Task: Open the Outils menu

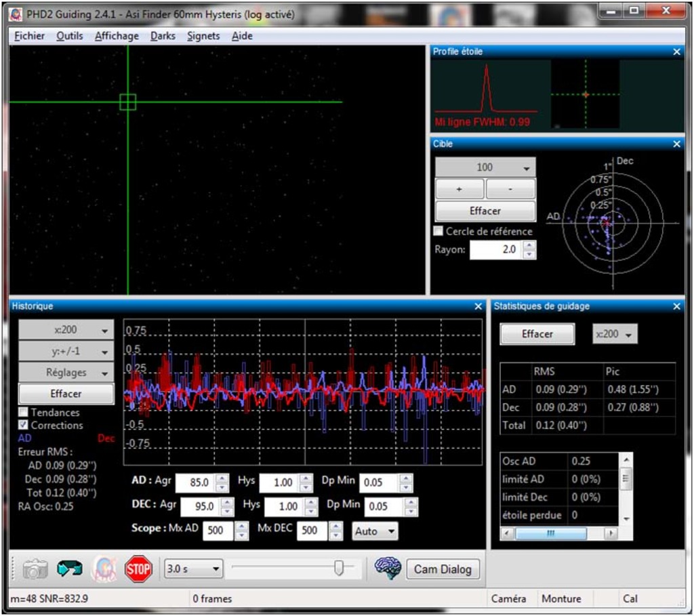Action: pos(70,36)
